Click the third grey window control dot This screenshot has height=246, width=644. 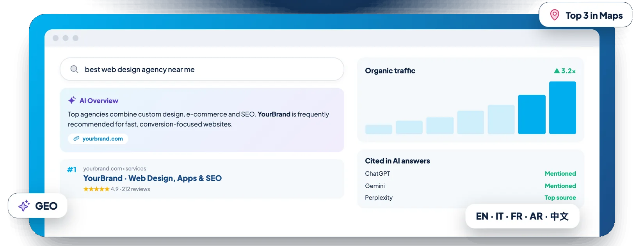click(x=76, y=38)
